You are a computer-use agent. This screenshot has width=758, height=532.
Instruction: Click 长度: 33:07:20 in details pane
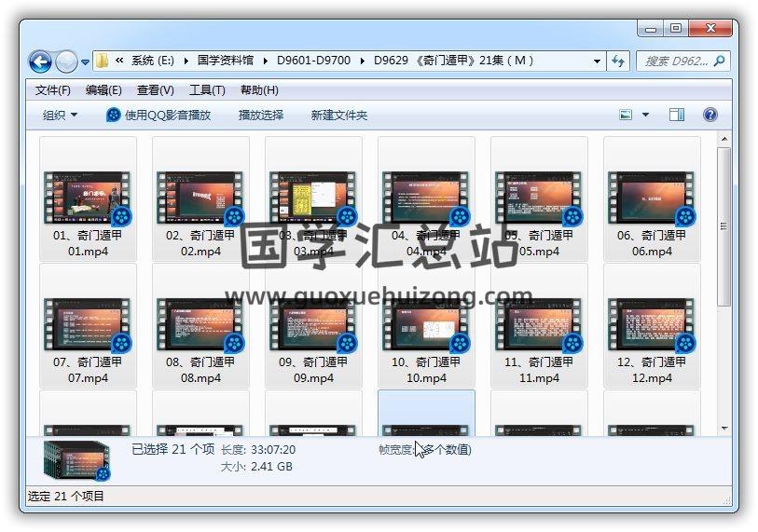(x=258, y=450)
